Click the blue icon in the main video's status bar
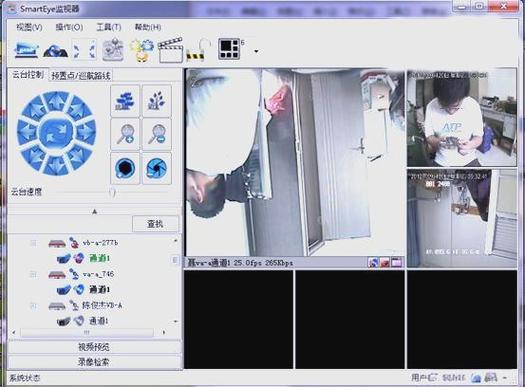This screenshot has height=387, width=525. (x=373, y=262)
